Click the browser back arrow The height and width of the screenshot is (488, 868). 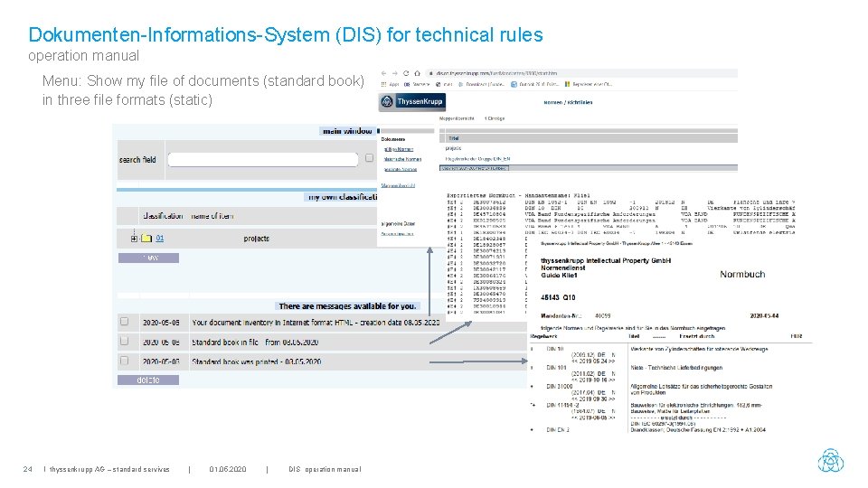(383, 73)
